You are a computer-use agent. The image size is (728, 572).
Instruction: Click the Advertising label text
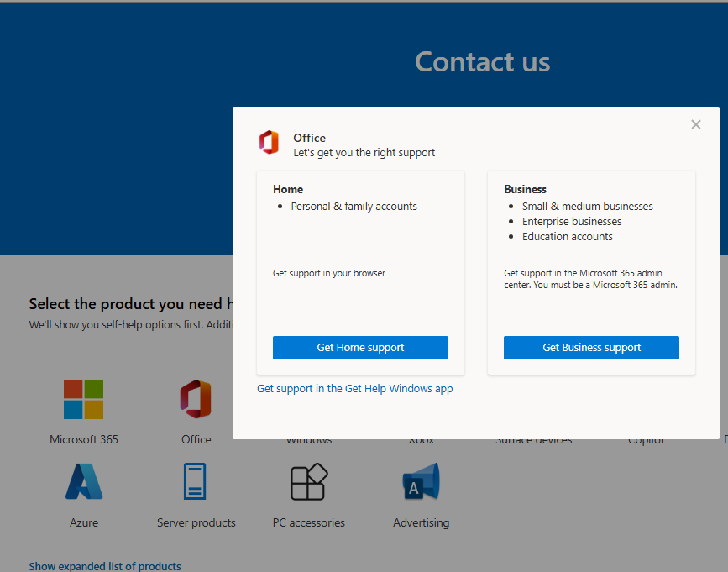pos(422,522)
